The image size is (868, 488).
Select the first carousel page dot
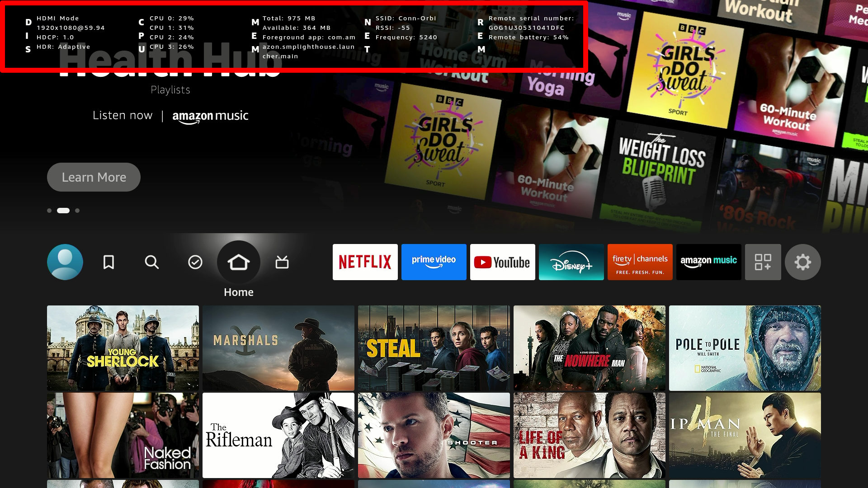(x=49, y=211)
